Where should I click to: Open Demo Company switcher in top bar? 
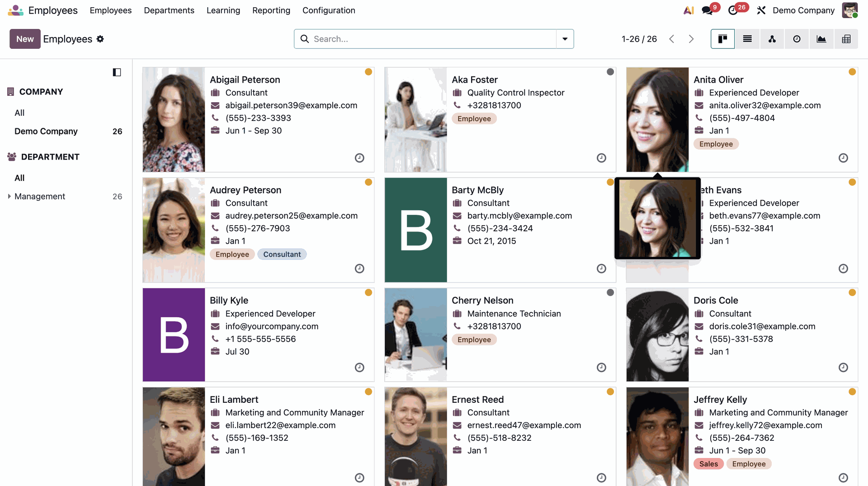pos(803,10)
